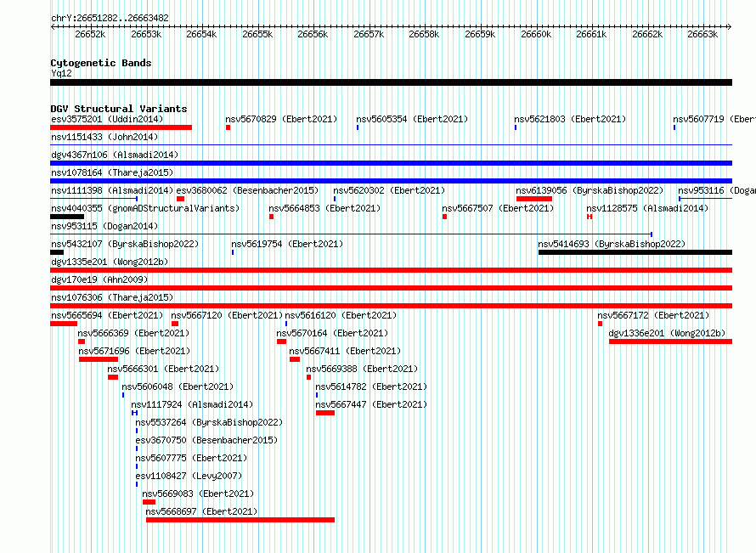Click the chrY:26651282..26663482 region text
Image resolution: width=756 pixels, height=553 pixels.
[110, 18]
